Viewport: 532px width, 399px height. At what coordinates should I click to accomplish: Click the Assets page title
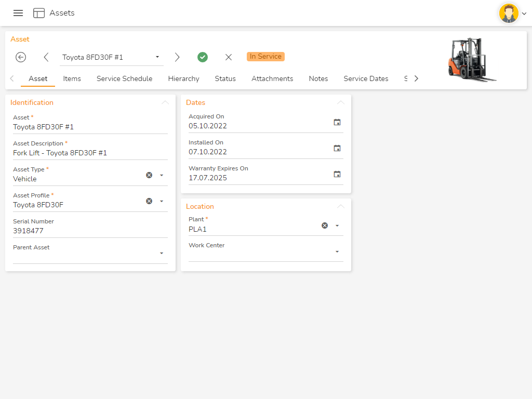coord(62,13)
